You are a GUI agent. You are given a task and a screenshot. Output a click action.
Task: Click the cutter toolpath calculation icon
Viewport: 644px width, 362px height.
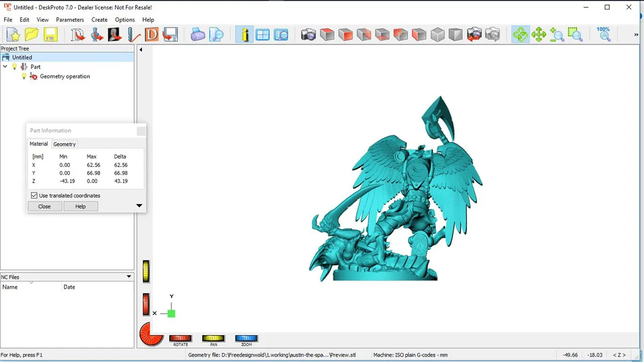point(134,35)
